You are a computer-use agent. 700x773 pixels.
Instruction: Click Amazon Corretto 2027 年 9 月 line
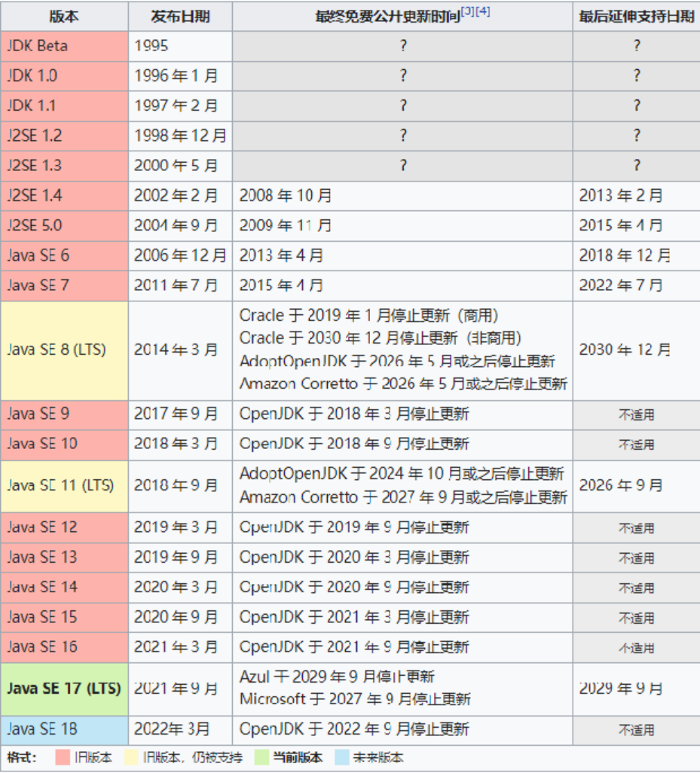click(403, 497)
